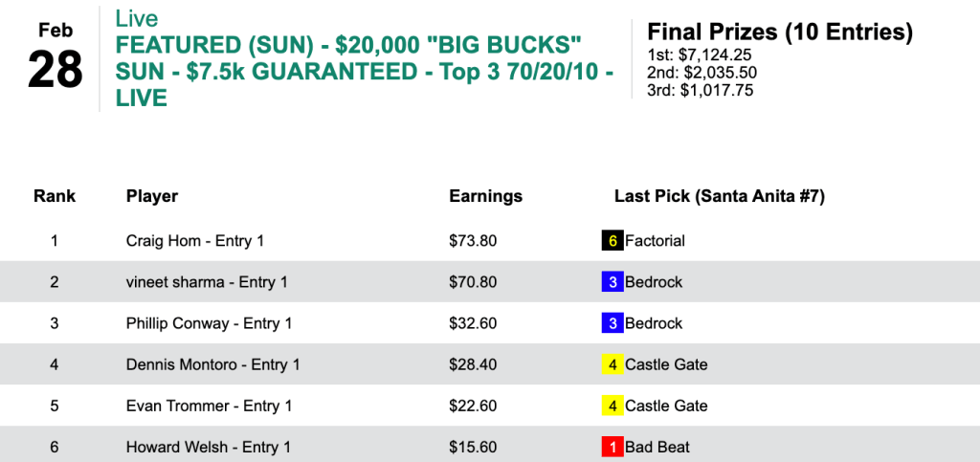Viewport: 980px width, 462px height.
Task: Click the blue 3 badge in vineet sharma's row
Action: coord(612,282)
